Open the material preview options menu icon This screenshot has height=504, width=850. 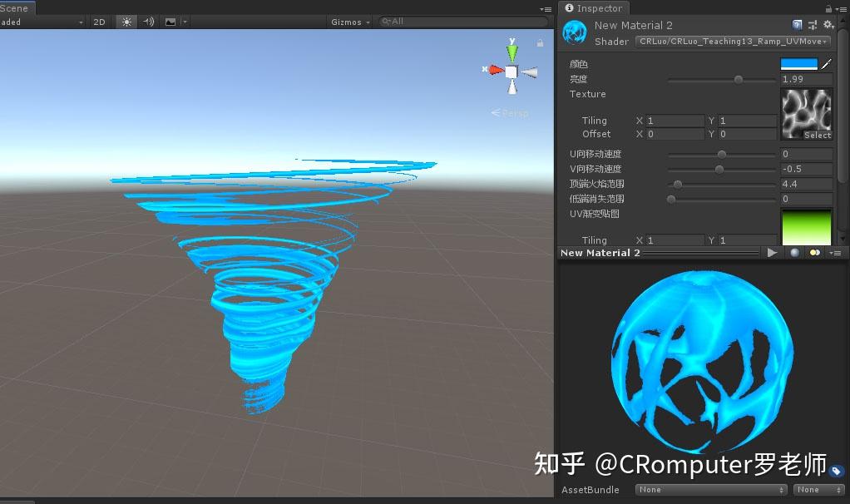[x=835, y=252]
